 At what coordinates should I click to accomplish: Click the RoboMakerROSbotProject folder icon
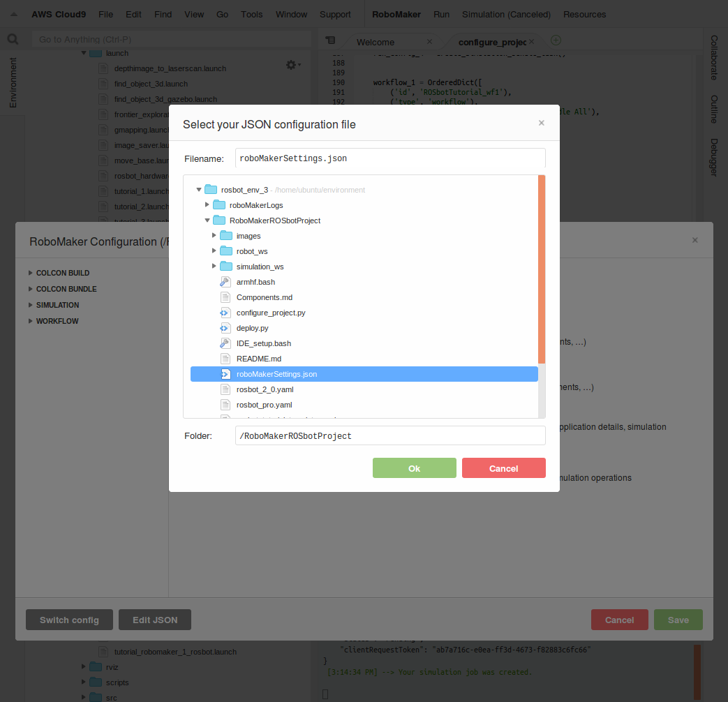[x=219, y=220]
